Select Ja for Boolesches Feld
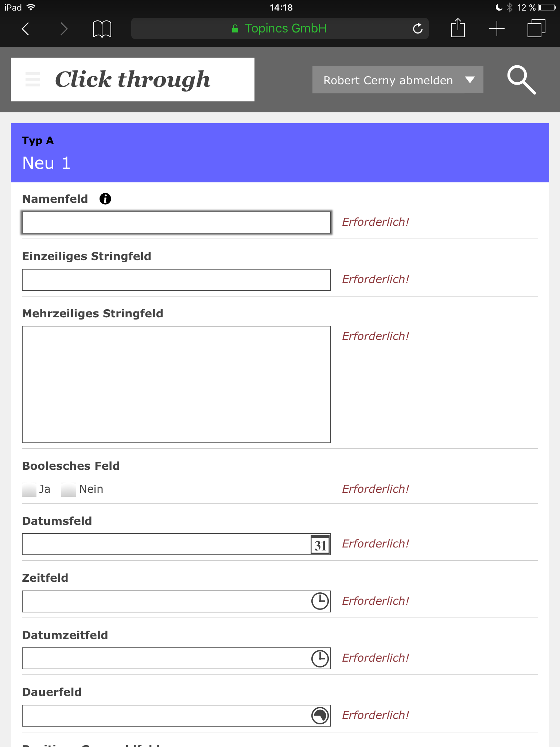The width and height of the screenshot is (560, 747). 29,489
